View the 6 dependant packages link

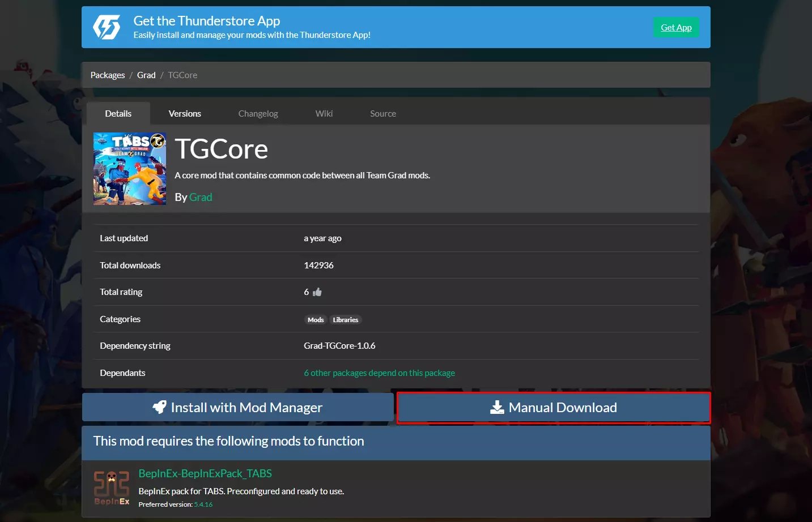tap(380, 373)
